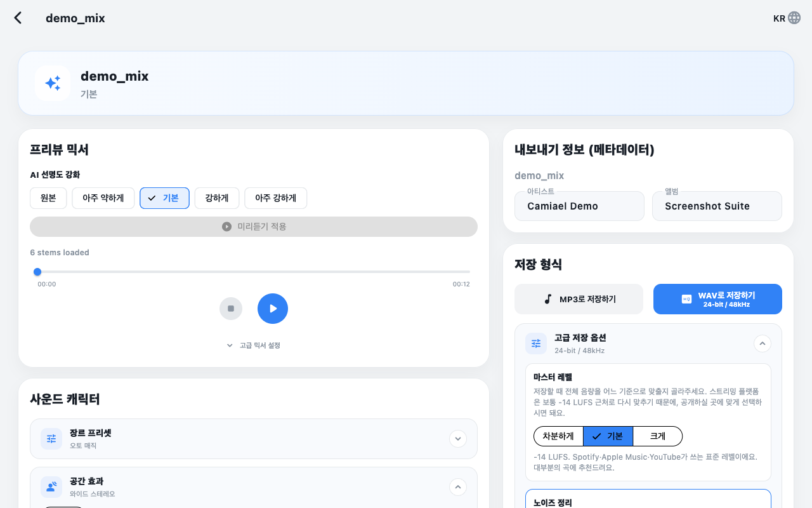Expand the 장르 프리셋 chevron
Viewport: 812px width, 508px height.
(x=458, y=439)
